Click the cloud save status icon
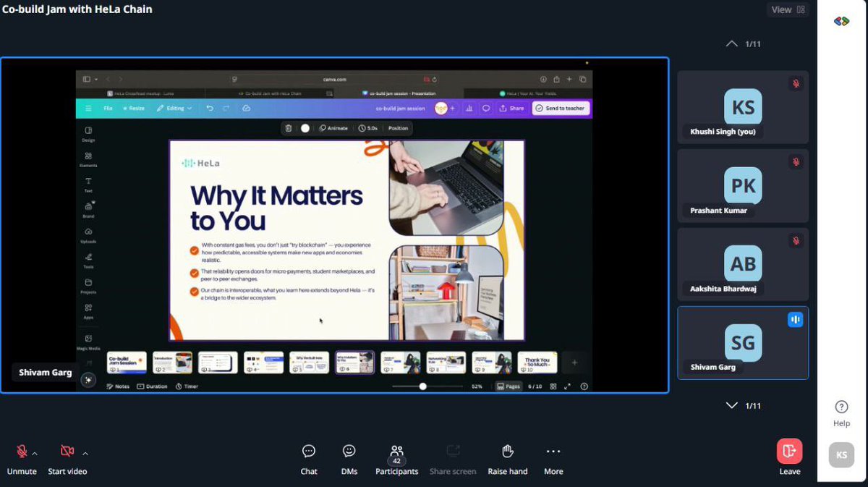The image size is (868, 487). pyautogui.click(x=246, y=109)
